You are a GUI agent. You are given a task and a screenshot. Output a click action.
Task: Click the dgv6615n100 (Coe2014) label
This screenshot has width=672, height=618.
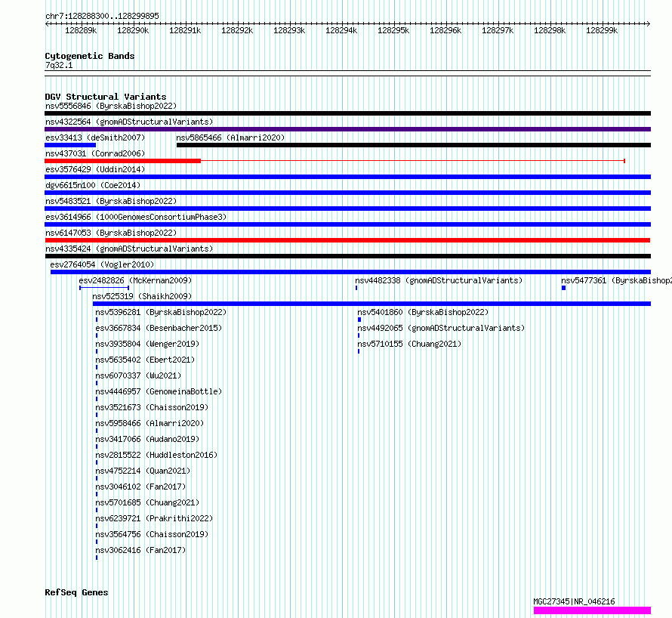[x=93, y=185]
